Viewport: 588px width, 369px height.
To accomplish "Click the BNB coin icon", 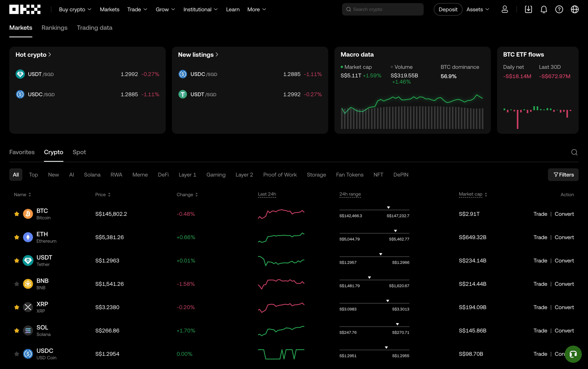I will 28,284.
